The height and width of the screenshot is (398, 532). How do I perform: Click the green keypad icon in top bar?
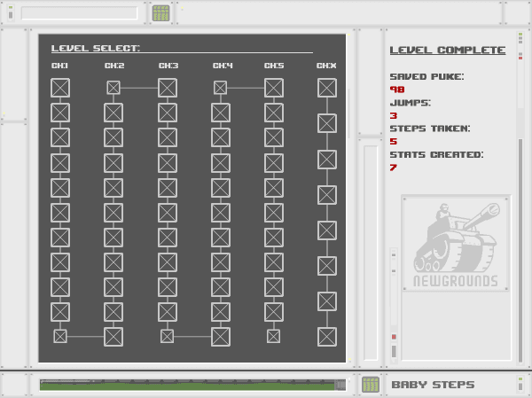click(x=160, y=13)
